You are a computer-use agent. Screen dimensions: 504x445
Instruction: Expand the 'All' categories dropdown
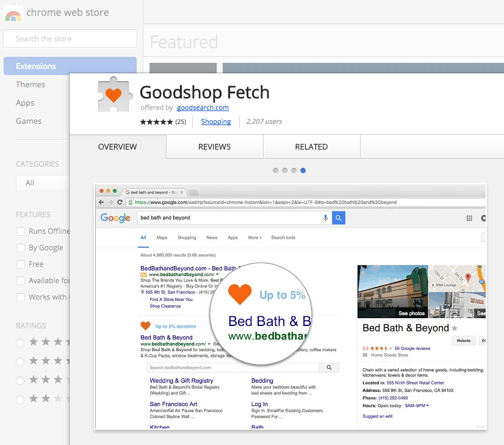[43, 183]
